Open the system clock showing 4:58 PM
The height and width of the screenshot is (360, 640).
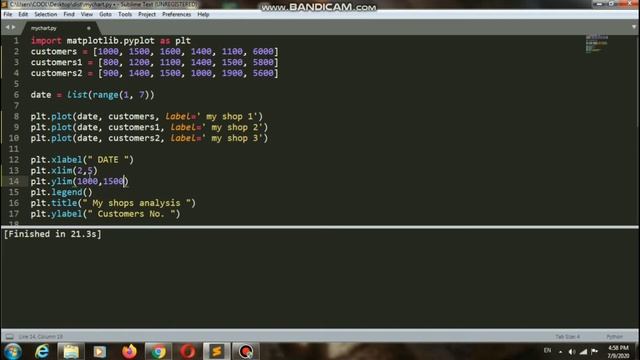coord(618,351)
